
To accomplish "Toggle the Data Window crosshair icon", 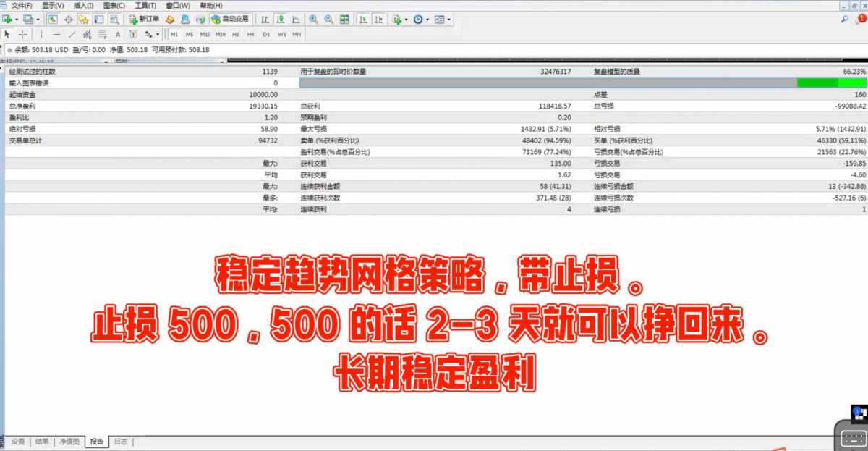I will (69, 20).
